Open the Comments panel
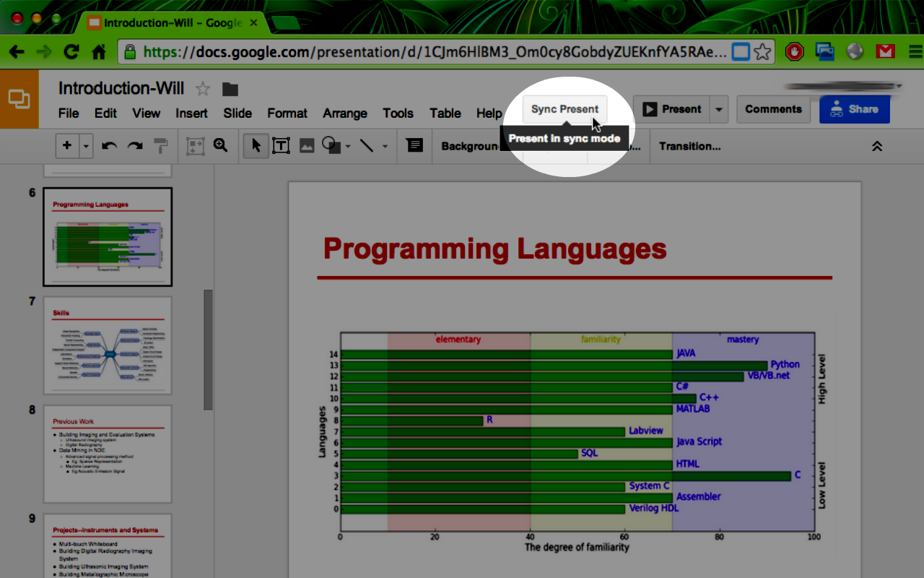Screen dimensions: 924x578 (773, 109)
